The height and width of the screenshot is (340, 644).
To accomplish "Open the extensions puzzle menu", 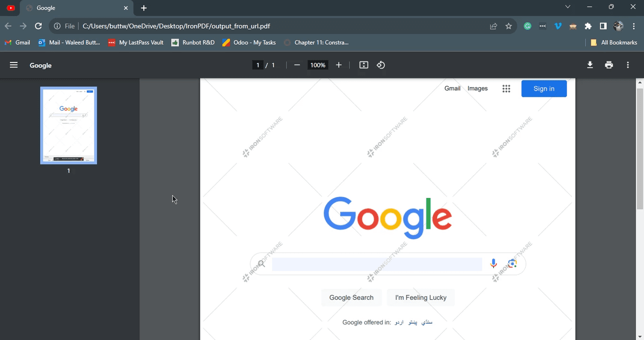I will (x=588, y=26).
